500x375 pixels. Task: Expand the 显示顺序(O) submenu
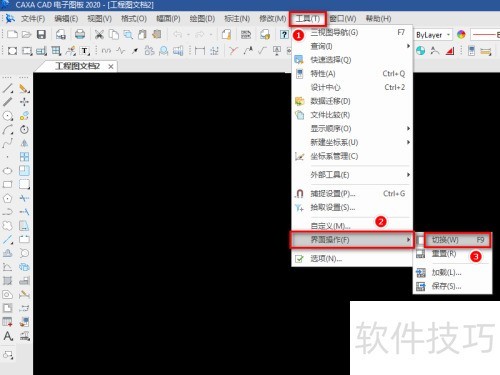pyautogui.click(x=352, y=129)
